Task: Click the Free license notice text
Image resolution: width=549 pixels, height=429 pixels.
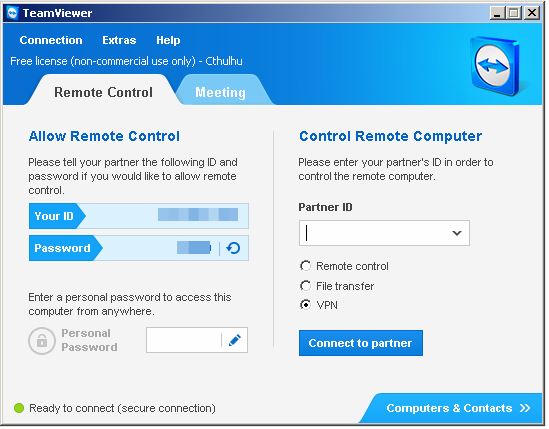Action: (126, 61)
